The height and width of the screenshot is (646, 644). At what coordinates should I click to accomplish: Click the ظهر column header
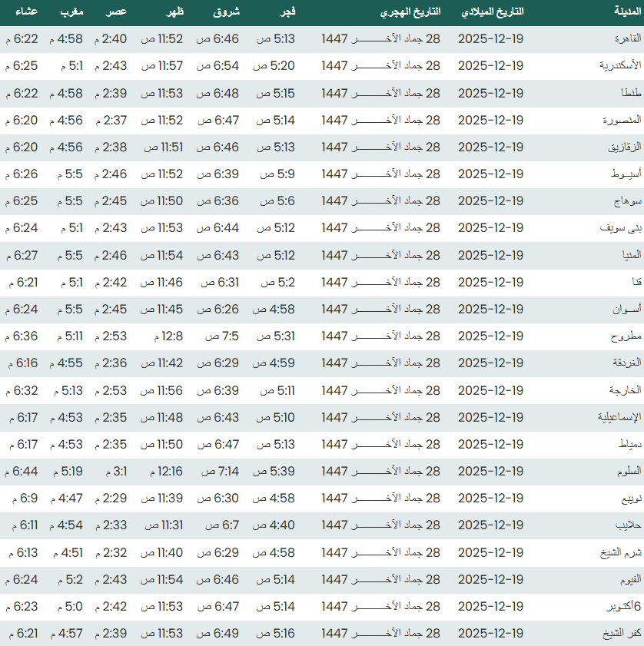pyautogui.click(x=171, y=13)
